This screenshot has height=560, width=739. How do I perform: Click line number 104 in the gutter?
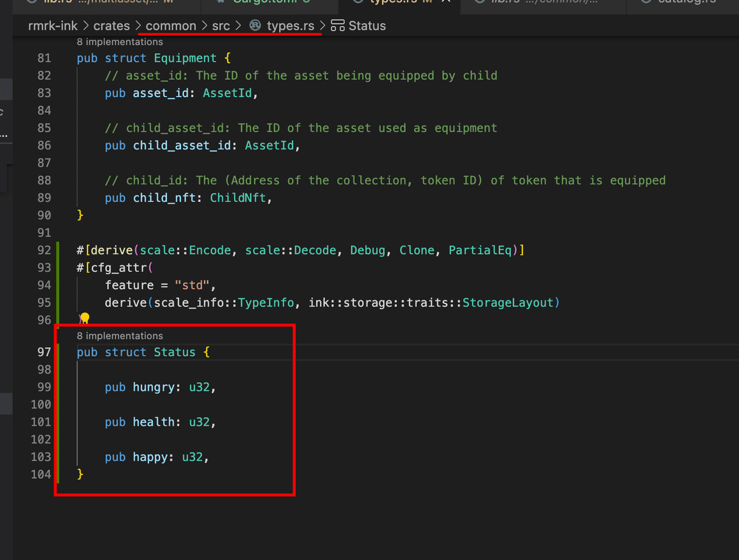pos(41,474)
